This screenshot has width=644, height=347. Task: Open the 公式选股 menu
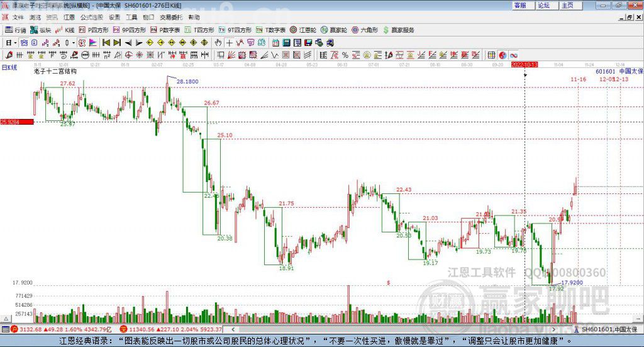tap(92, 17)
